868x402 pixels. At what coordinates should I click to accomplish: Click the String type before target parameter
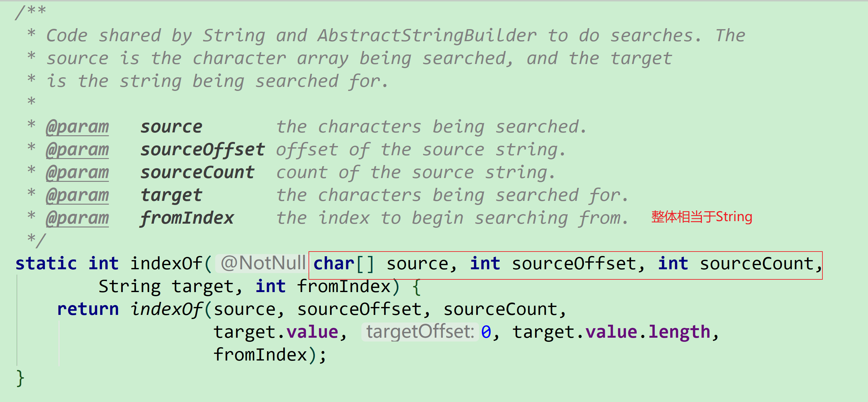tap(129, 287)
